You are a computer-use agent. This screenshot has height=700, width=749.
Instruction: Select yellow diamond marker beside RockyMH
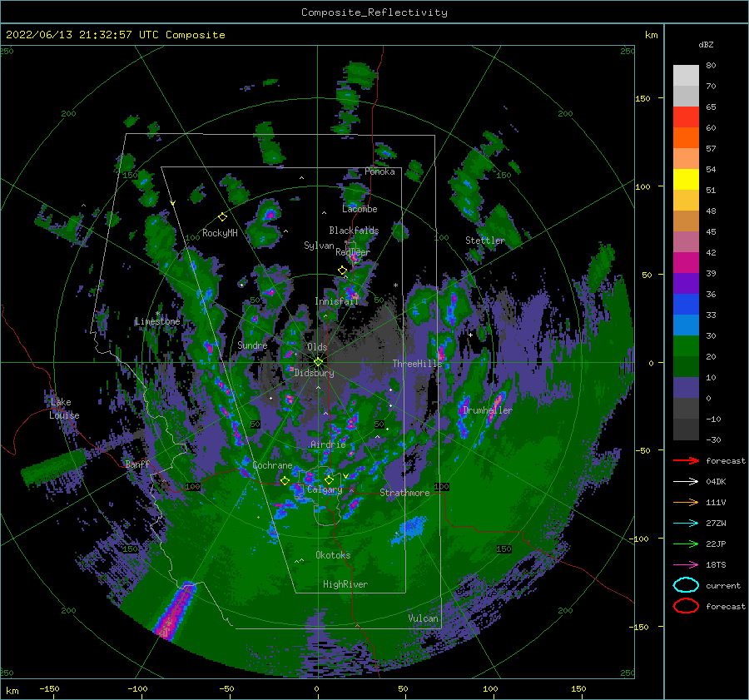[x=222, y=217]
